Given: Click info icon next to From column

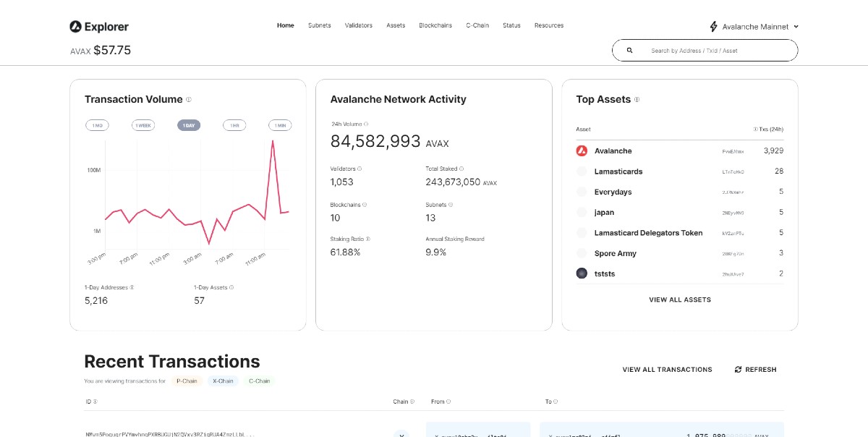Looking at the screenshot, I should coord(448,402).
